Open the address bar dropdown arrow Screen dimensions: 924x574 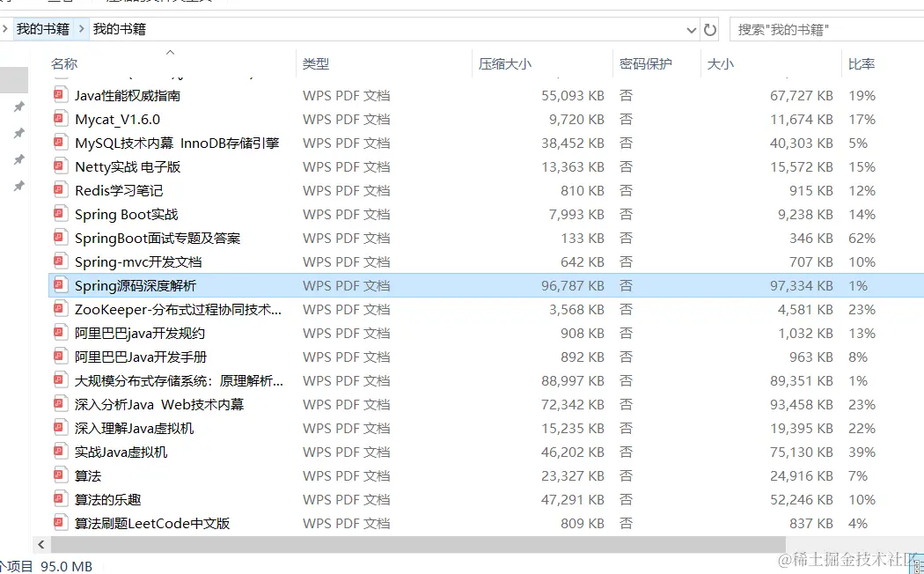691,28
